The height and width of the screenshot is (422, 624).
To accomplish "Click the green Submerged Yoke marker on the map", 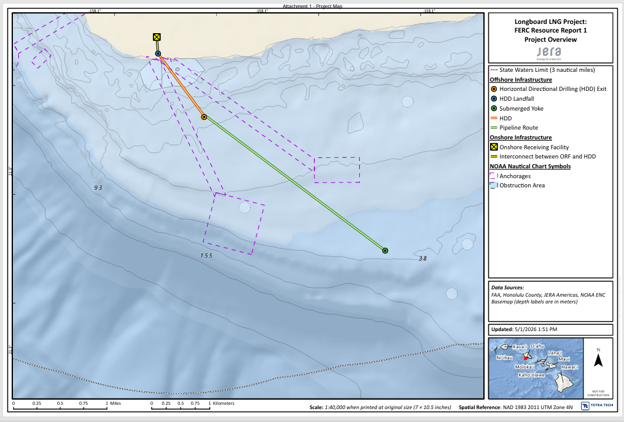I will coord(385,251).
